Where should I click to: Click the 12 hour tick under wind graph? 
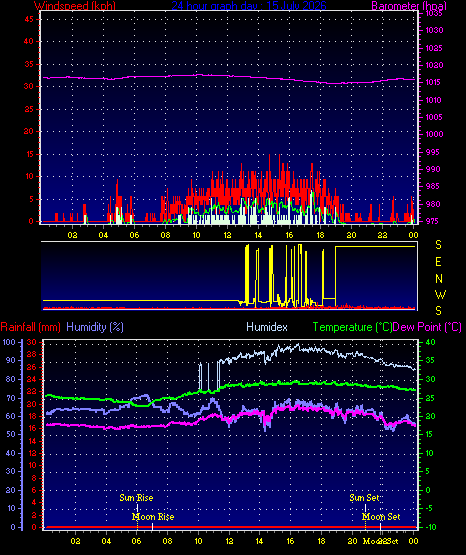tap(227, 235)
